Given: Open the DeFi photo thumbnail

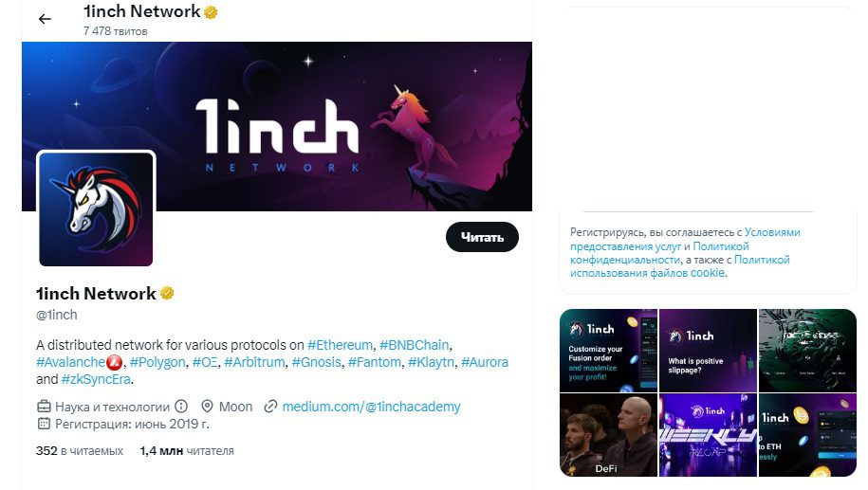Looking at the screenshot, I should (x=608, y=435).
